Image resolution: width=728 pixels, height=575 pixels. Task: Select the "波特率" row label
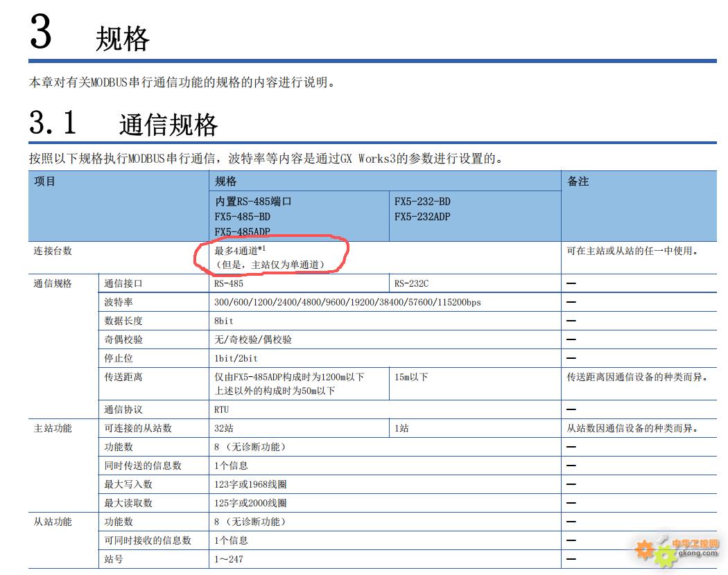[119, 302]
